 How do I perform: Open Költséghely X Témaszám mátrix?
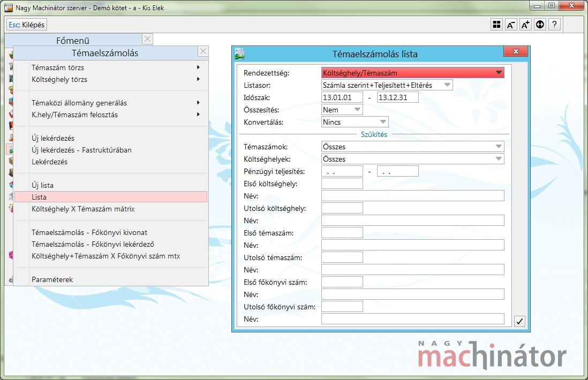coord(111,209)
